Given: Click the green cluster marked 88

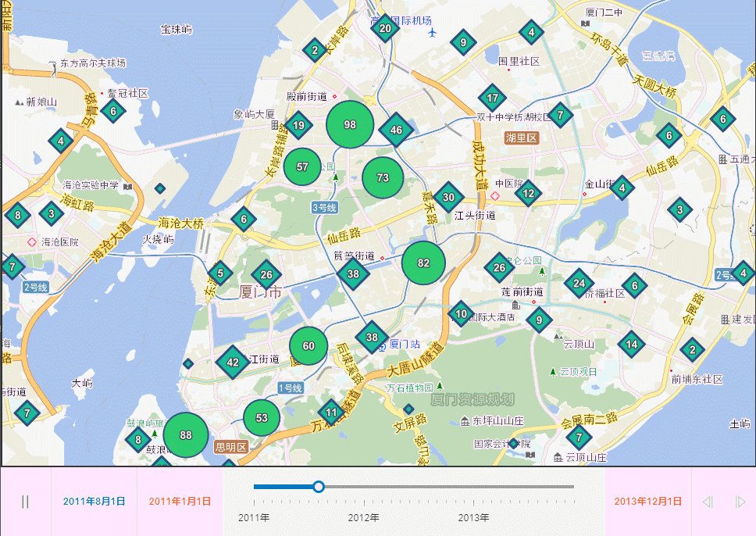Looking at the screenshot, I should [x=185, y=435].
